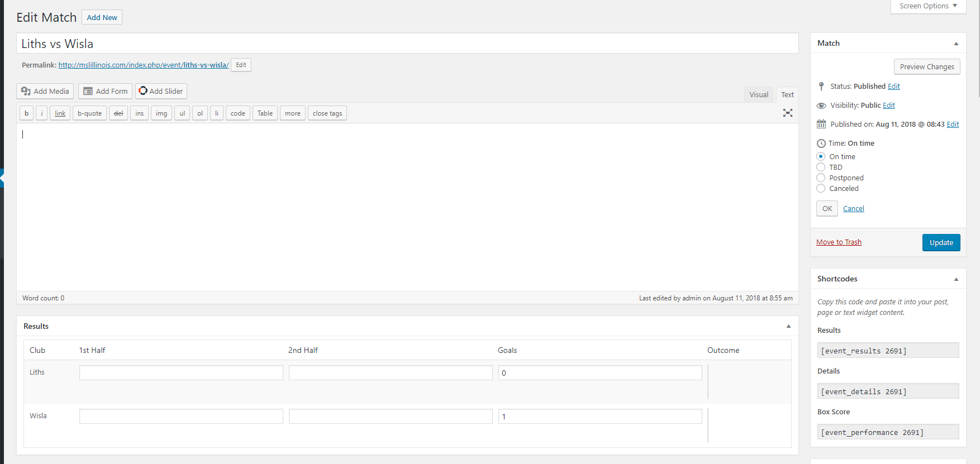
Task: Click the 'Word count: 0' text
Action: pyautogui.click(x=43, y=298)
